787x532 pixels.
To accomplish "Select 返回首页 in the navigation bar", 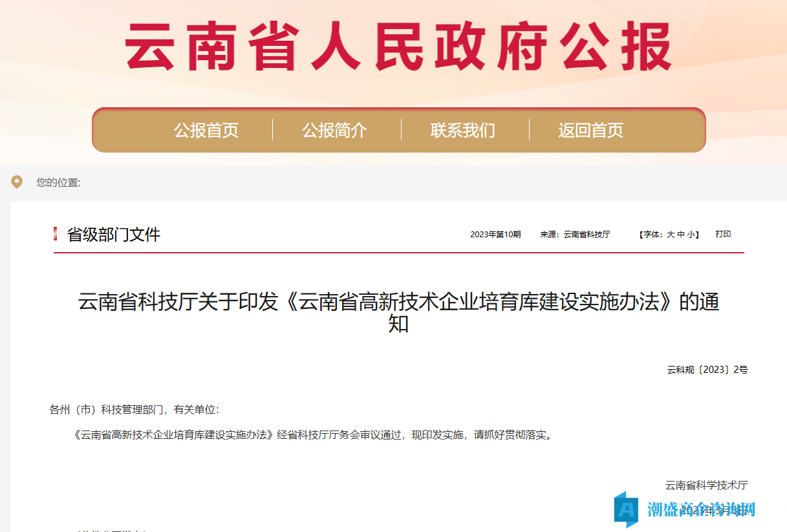I will [590, 131].
